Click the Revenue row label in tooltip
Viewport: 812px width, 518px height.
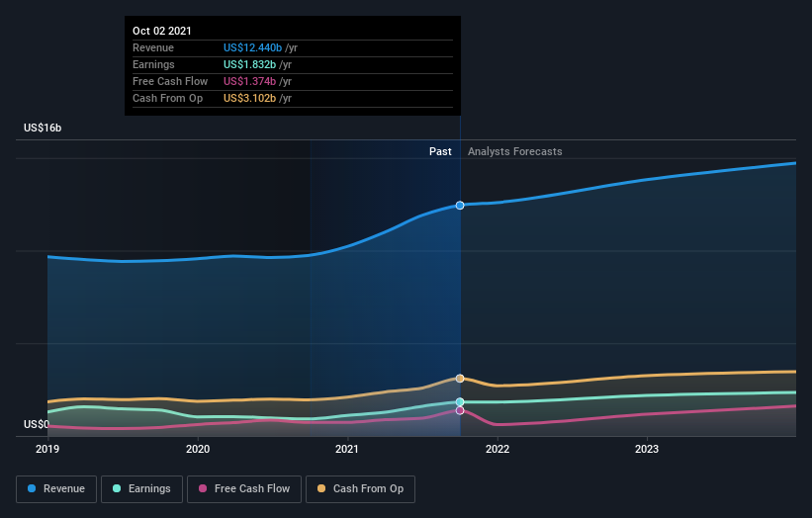coord(153,47)
